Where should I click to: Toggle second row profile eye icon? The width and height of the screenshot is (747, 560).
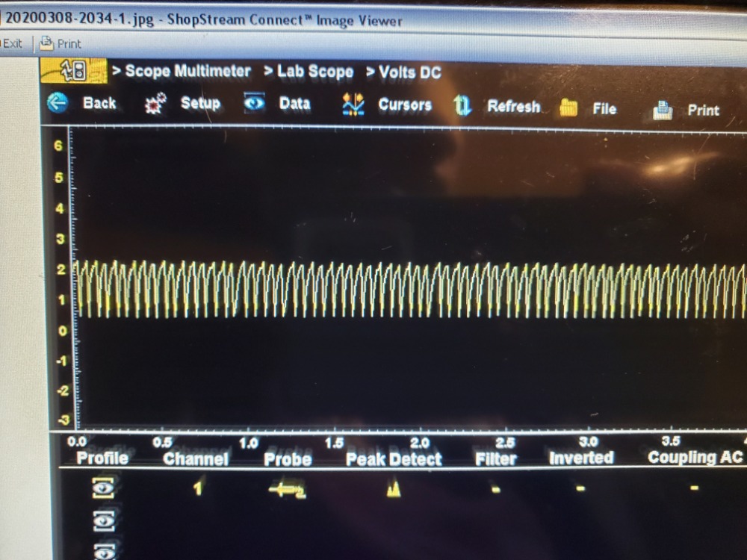103,521
